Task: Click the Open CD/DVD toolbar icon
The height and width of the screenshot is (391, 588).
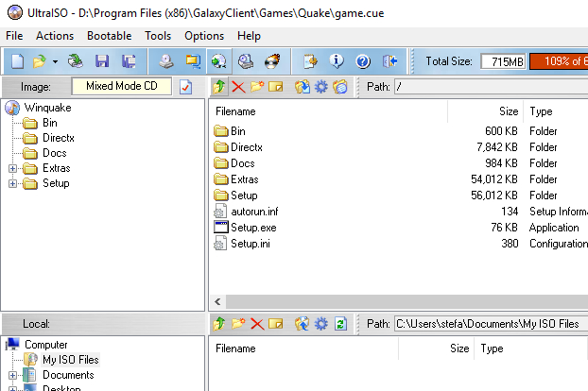Action: [75, 61]
